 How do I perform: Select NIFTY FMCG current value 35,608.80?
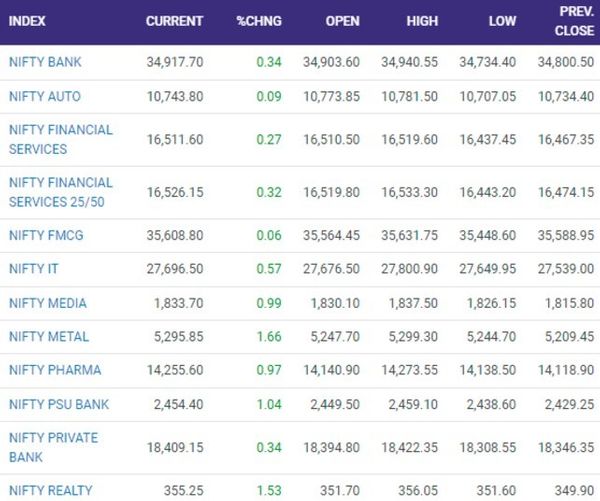pos(175,235)
